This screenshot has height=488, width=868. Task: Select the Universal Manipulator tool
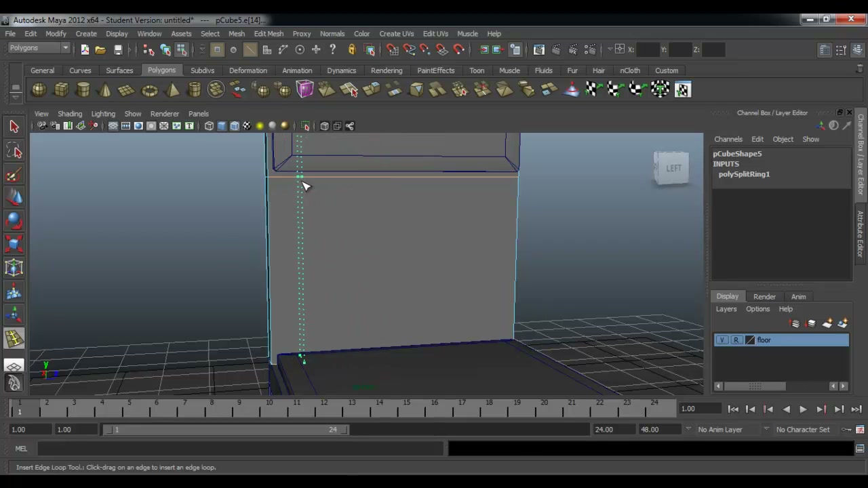[x=14, y=268]
